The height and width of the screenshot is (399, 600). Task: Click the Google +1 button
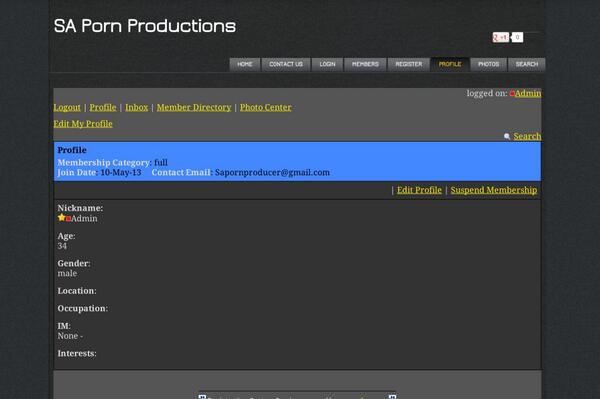pos(501,37)
